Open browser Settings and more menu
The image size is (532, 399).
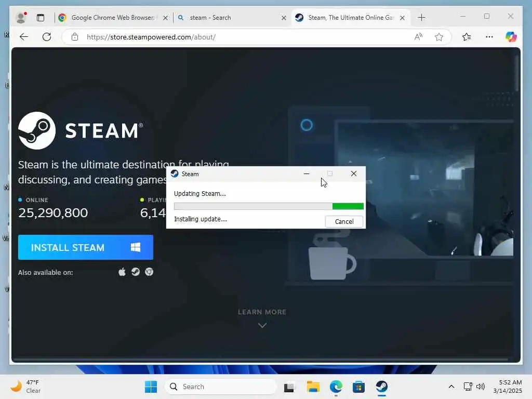click(489, 37)
